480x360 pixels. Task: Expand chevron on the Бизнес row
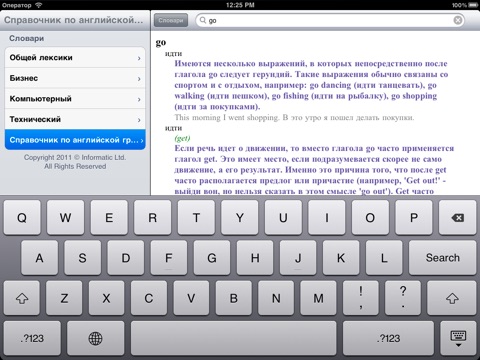[x=139, y=79]
